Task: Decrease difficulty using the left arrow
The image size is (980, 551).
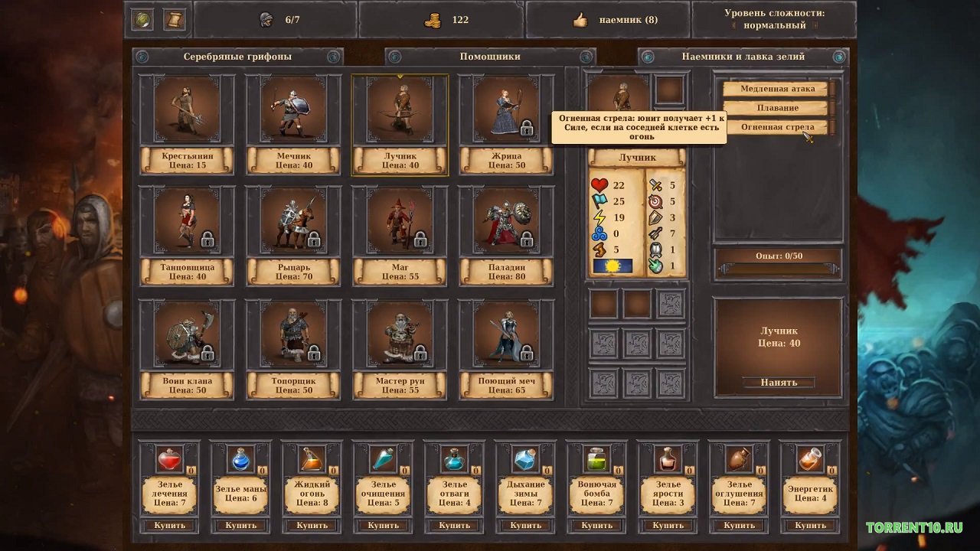Action: tap(733, 26)
